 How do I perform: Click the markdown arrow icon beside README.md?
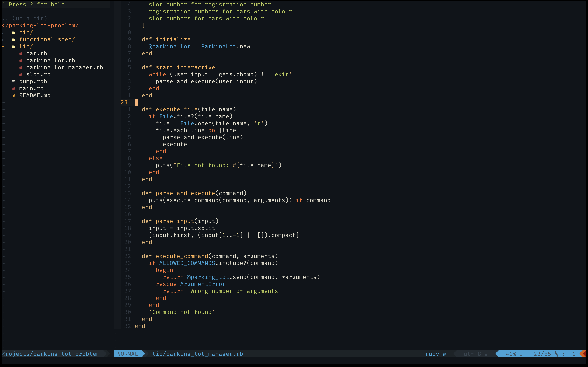tap(14, 96)
